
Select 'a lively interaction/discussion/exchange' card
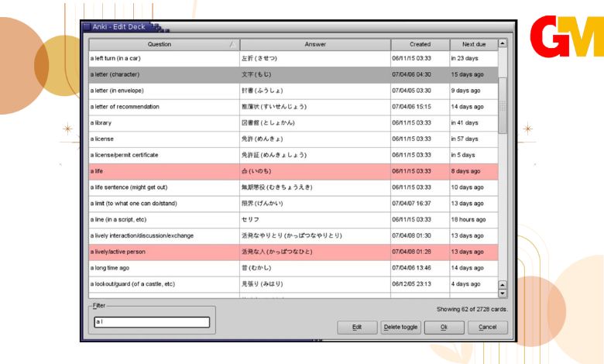[x=293, y=236]
